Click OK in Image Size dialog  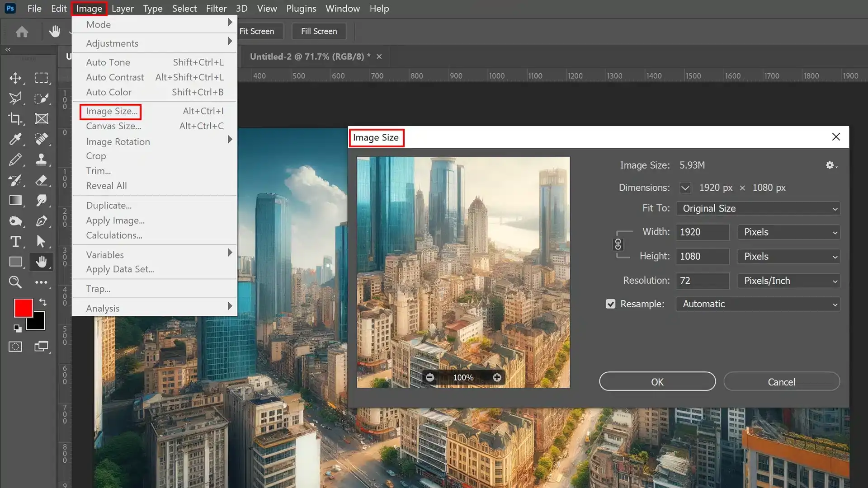(657, 382)
